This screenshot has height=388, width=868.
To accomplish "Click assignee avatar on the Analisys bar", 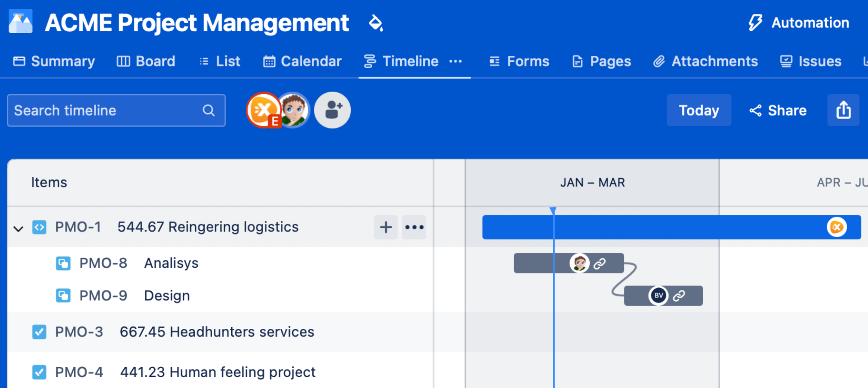I will pyautogui.click(x=579, y=263).
